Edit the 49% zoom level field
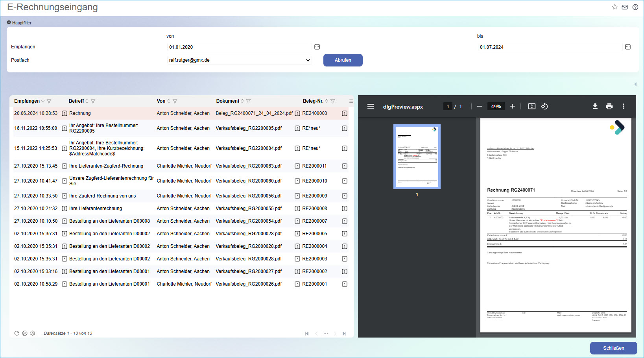This screenshot has width=644, height=358. click(x=496, y=106)
